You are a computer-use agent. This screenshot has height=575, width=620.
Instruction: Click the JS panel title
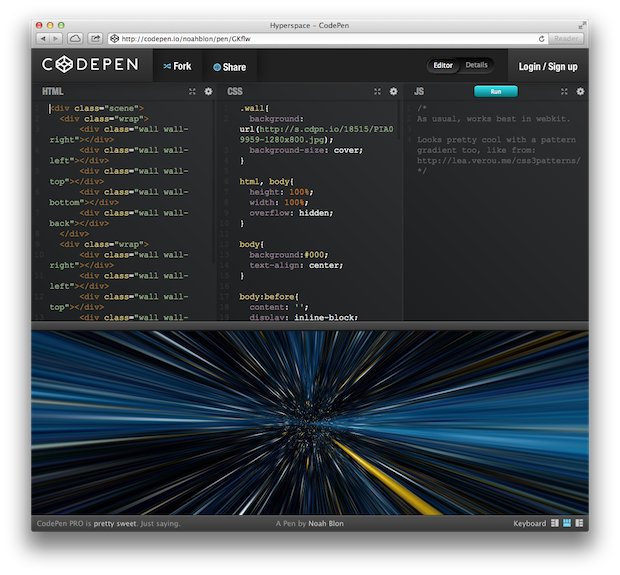pyautogui.click(x=419, y=91)
